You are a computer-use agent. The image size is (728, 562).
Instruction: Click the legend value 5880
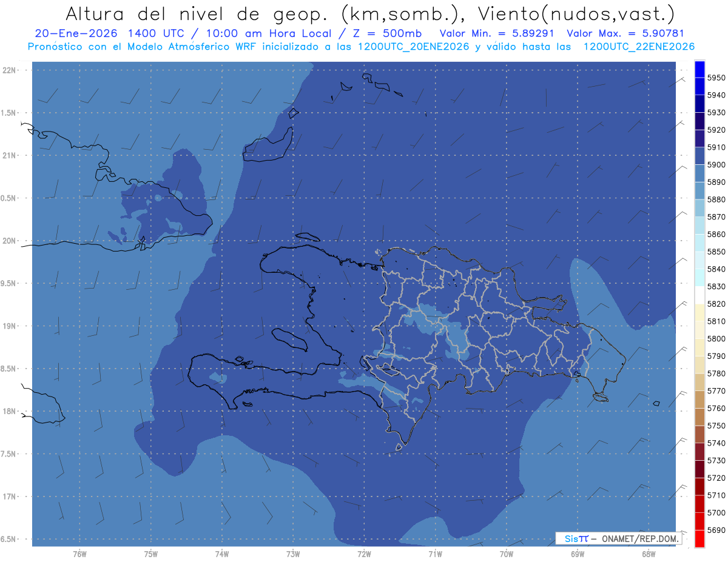click(716, 200)
